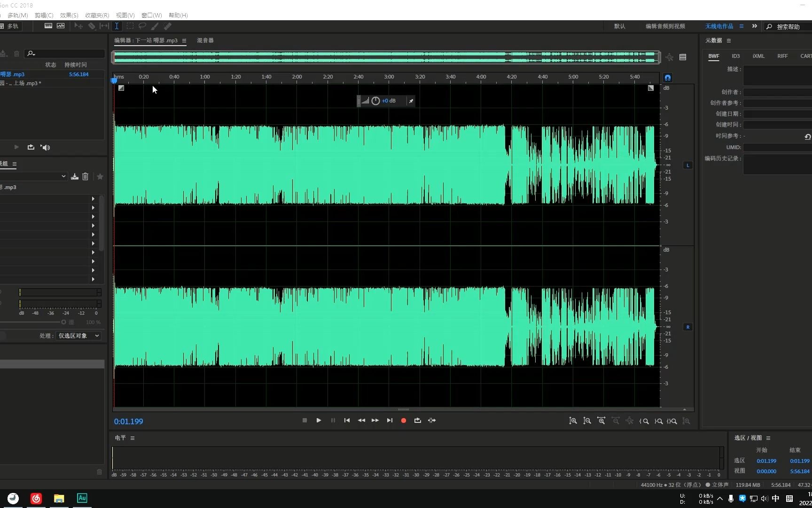Zoom in time icon
Screen dimensions: 812x508
pyautogui.click(x=601, y=421)
